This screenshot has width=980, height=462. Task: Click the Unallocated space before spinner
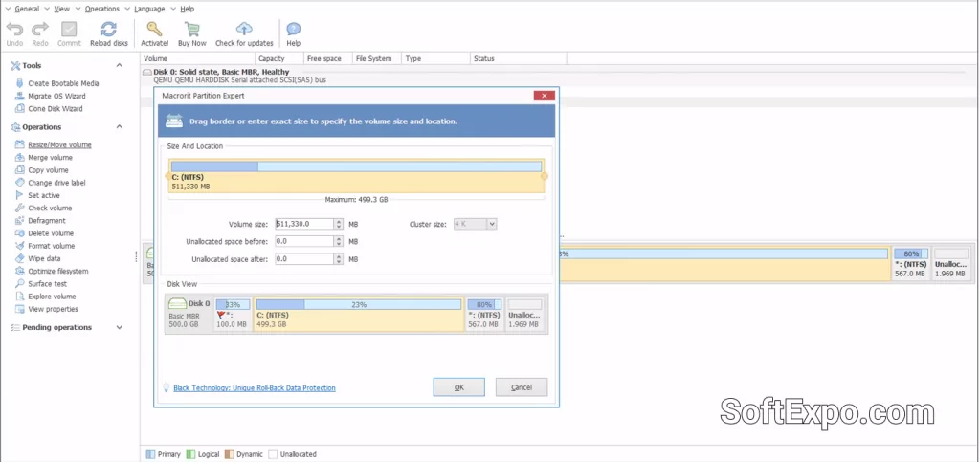(x=338, y=241)
